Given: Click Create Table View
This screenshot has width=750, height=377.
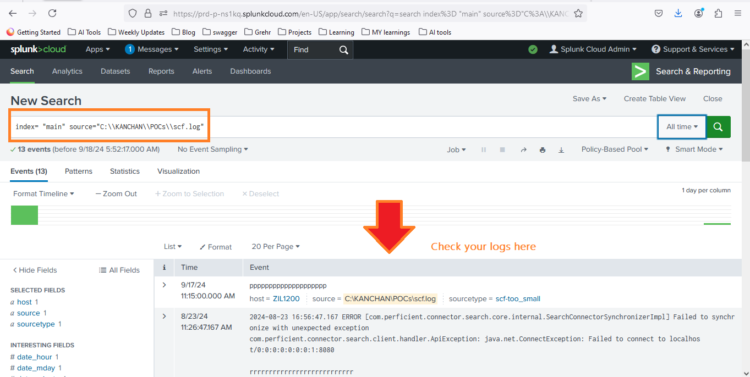Looking at the screenshot, I should coord(654,99).
